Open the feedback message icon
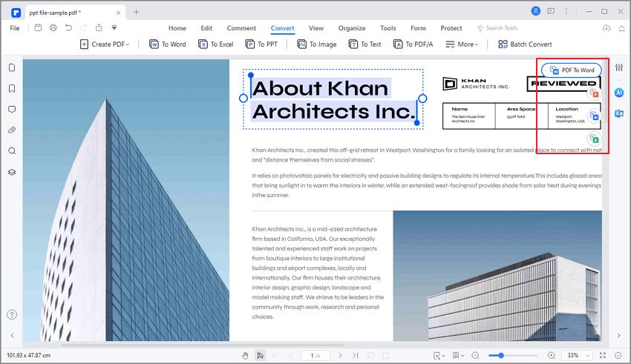Viewport: 631px width, 364px height. pyautogui.click(x=551, y=11)
